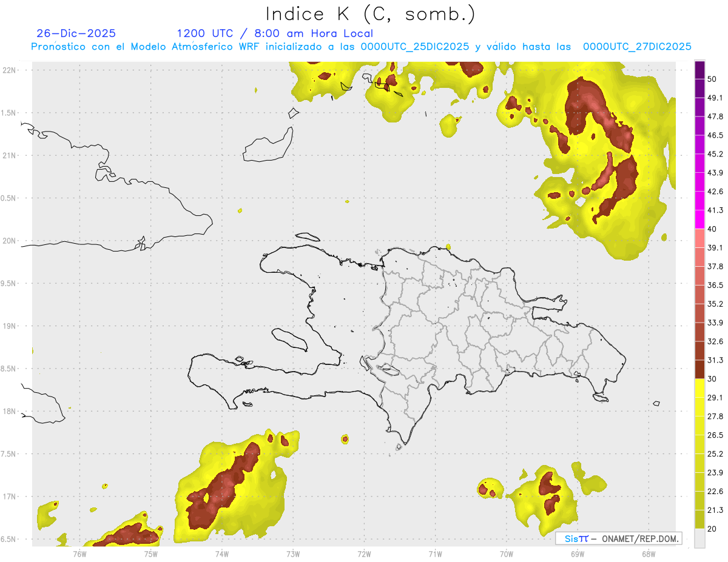Click the "1.5N" latitude label
728x562 pixels.
8,113
